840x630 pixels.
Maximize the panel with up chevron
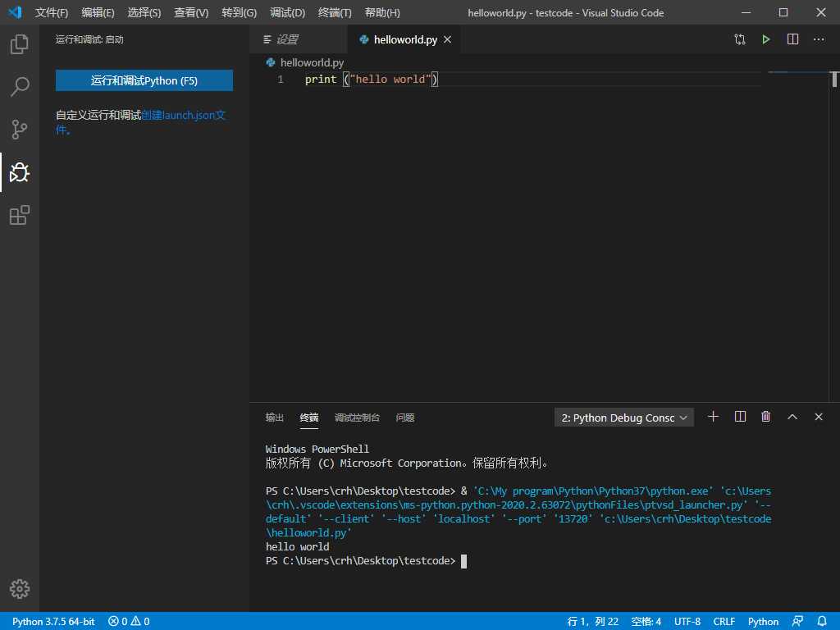(x=792, y=417)
